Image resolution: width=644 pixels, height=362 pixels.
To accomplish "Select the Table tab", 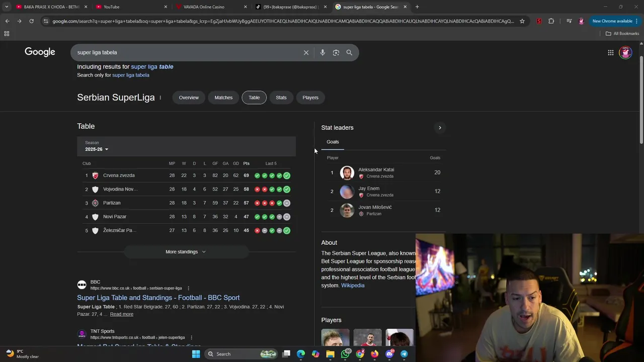I will tap(254, 98).
